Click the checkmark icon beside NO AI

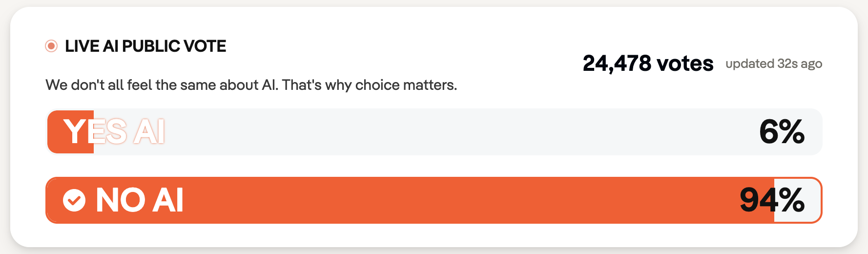[74, 200]
